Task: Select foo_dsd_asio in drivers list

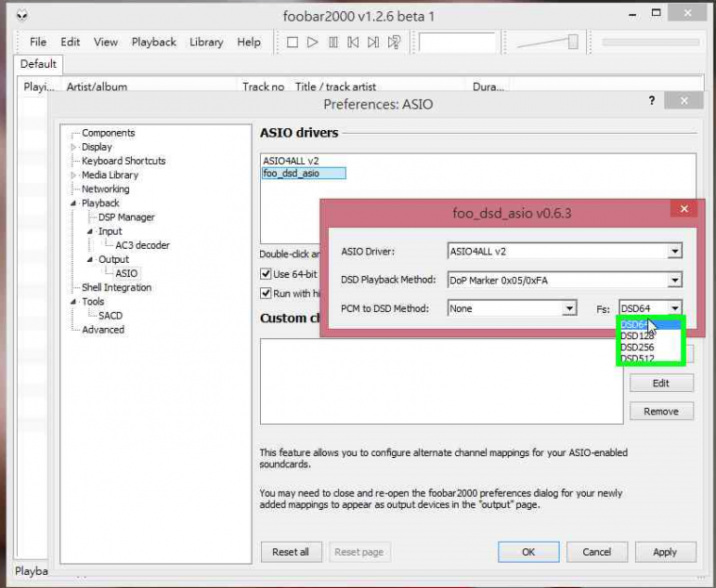Action: 303,173
